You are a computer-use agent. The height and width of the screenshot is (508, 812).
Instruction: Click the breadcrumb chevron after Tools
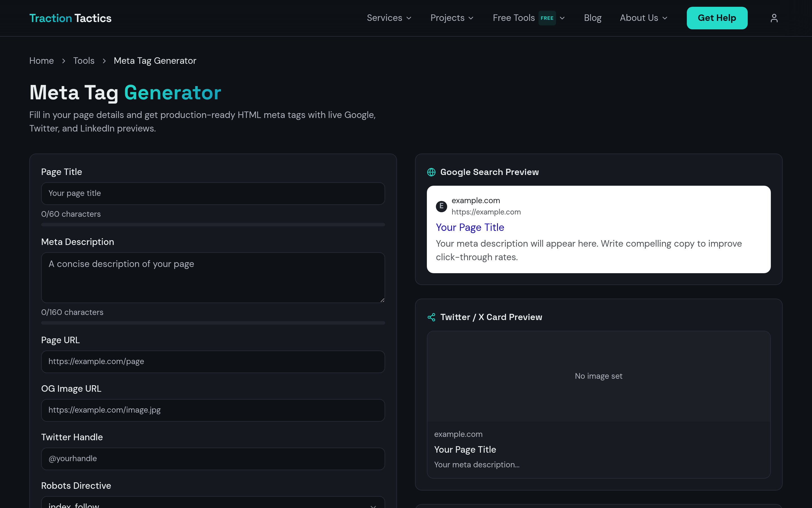104,61
